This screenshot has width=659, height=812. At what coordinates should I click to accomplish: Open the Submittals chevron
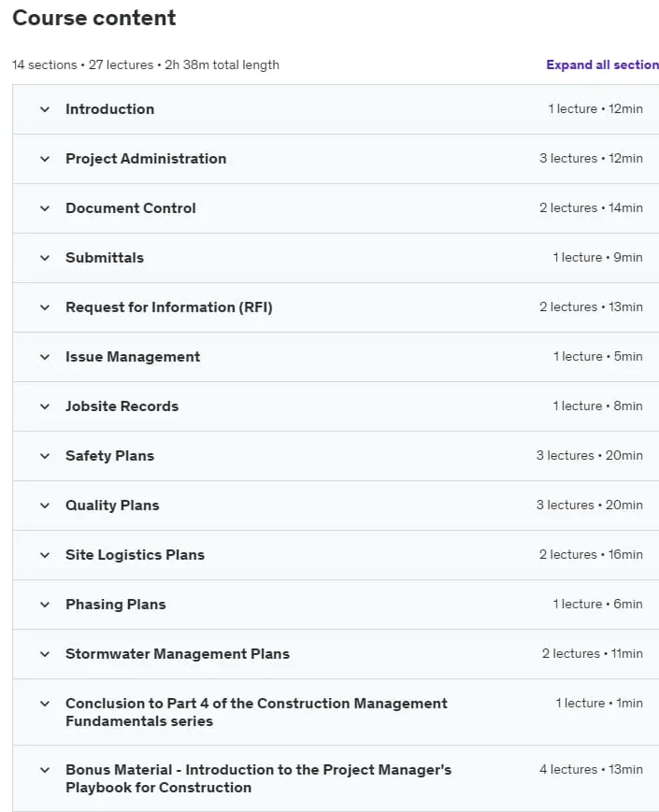tap(45, 258)
